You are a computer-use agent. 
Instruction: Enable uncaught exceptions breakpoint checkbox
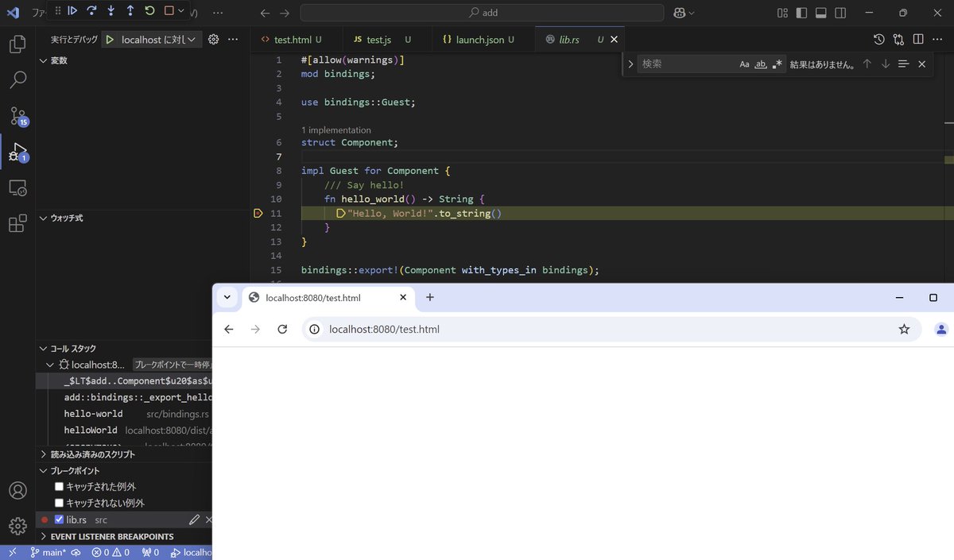pos(59,503)
